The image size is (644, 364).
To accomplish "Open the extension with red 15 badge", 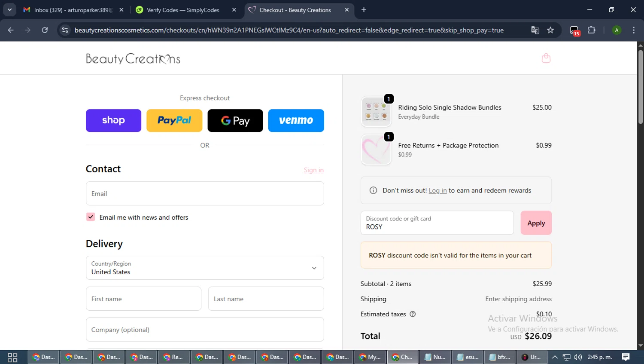I will [574, 31].
